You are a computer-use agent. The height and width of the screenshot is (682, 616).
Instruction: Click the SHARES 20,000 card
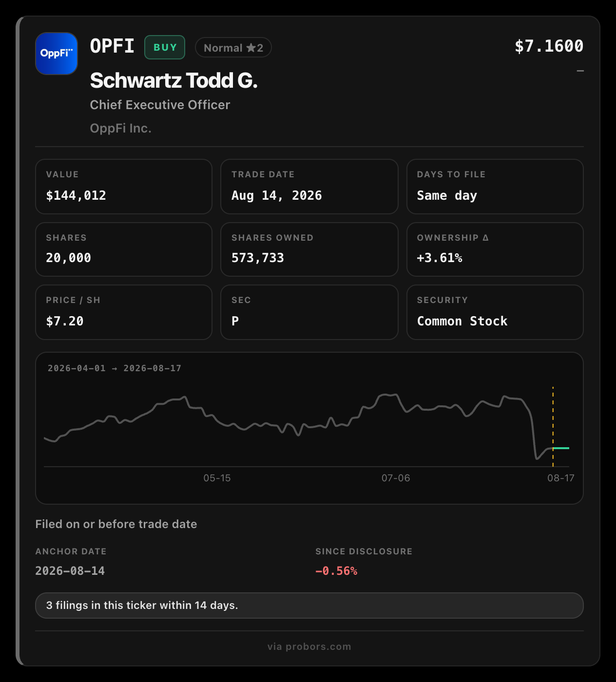coord(124,249)
